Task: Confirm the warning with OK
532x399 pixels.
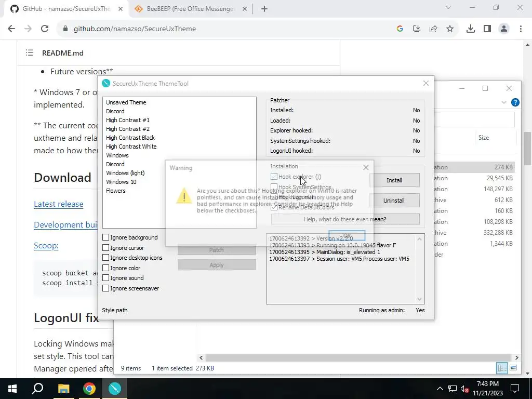Action: [347, 235]
